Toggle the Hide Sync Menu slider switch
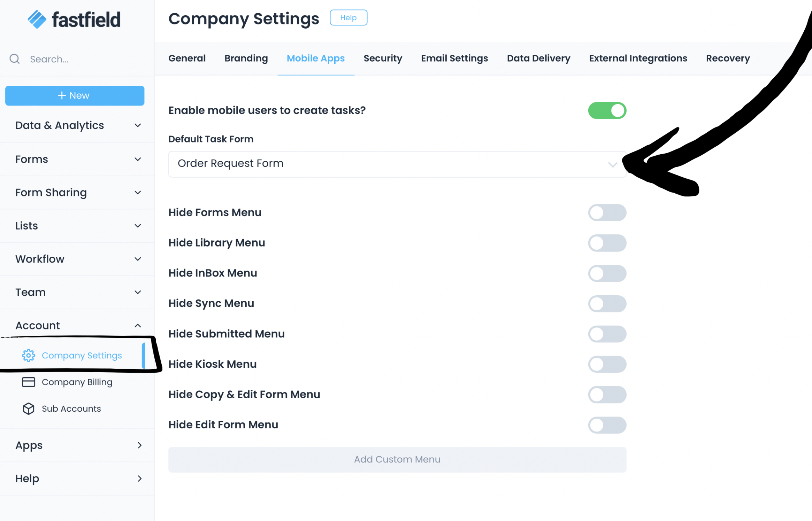Viewport: 812px width, 521px height. tap(607, 304)
